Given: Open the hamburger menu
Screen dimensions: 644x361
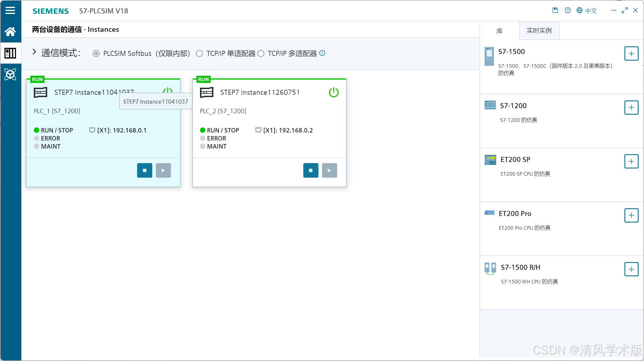Looking at the screenshot, I should pyautogui.click(x=10, y=11).
